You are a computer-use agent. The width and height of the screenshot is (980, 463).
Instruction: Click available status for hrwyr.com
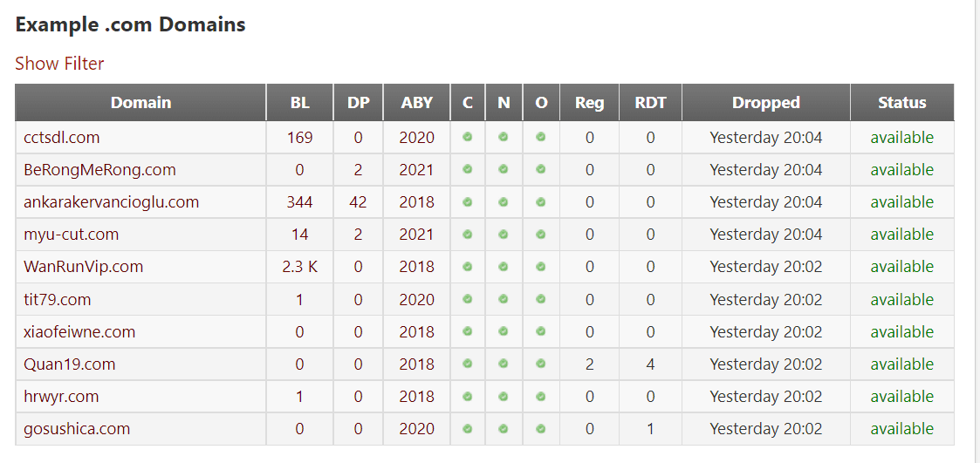pyautogui.click(x=901, y=397)
